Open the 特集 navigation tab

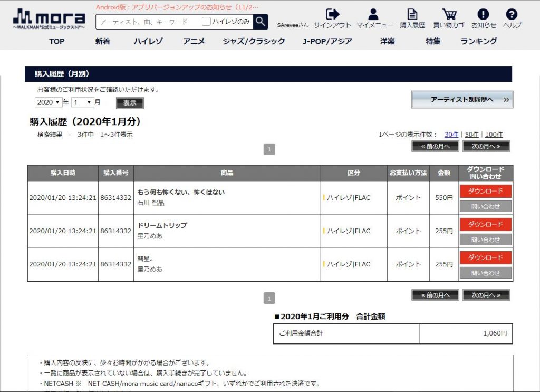tap(433, 41)
